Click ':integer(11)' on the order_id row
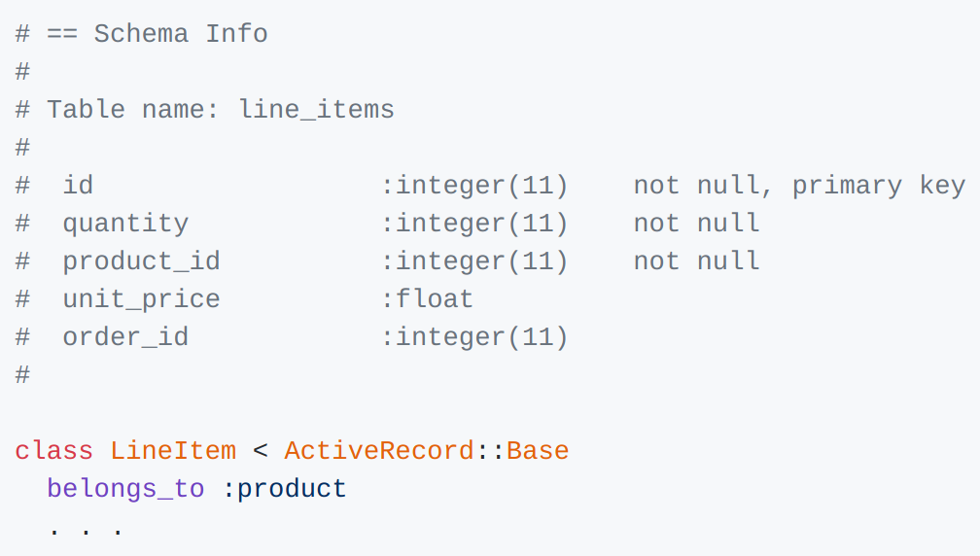 (475, 338)
